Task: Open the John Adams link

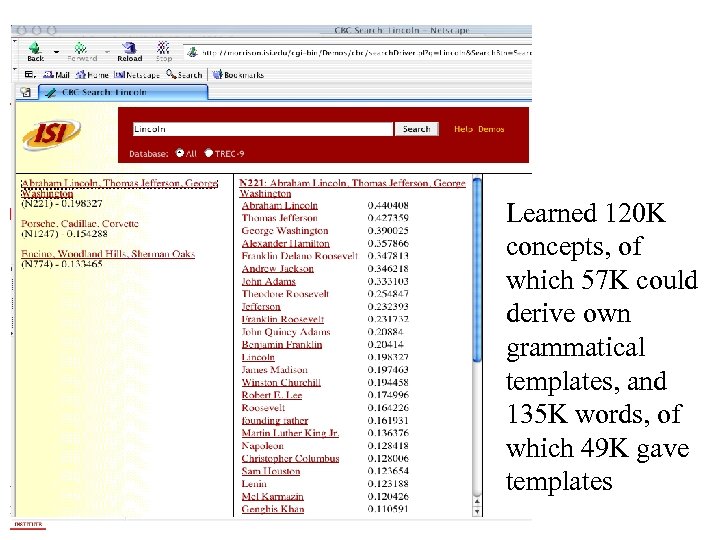Action: coord(269,281)
